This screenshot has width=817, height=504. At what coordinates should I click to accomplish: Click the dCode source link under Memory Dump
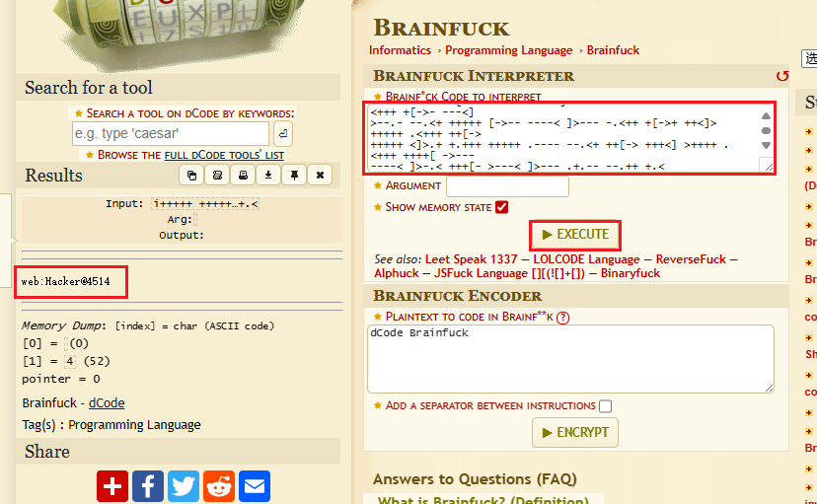tap(107, 403)
